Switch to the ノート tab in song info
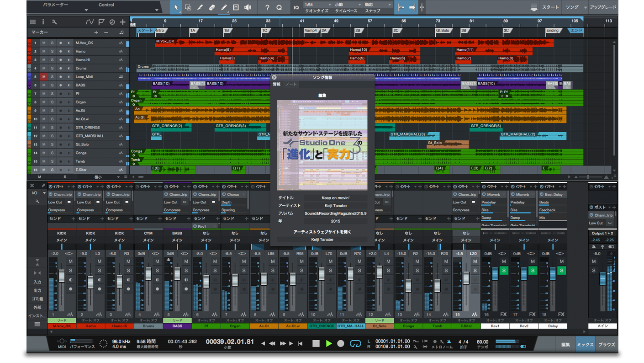Viewport: 644px width, 363px height. [291, 85]
